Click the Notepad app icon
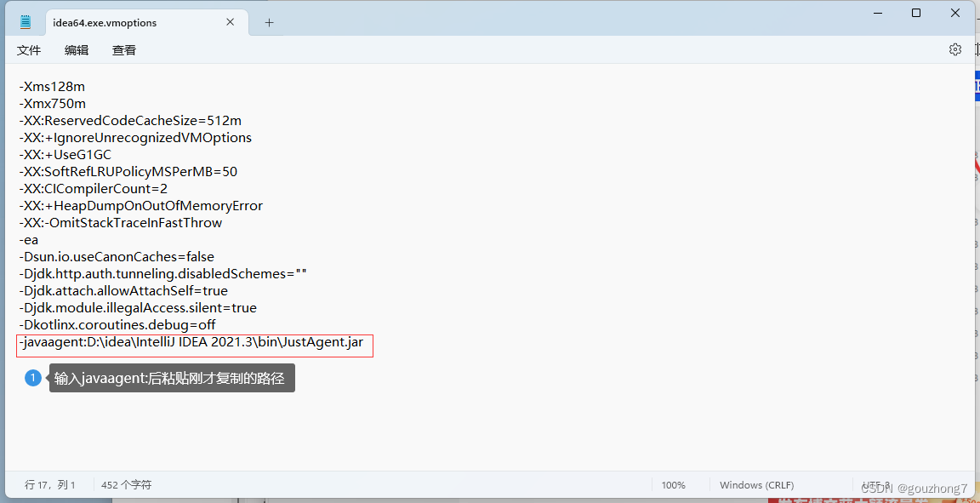 tap(26, 22)
